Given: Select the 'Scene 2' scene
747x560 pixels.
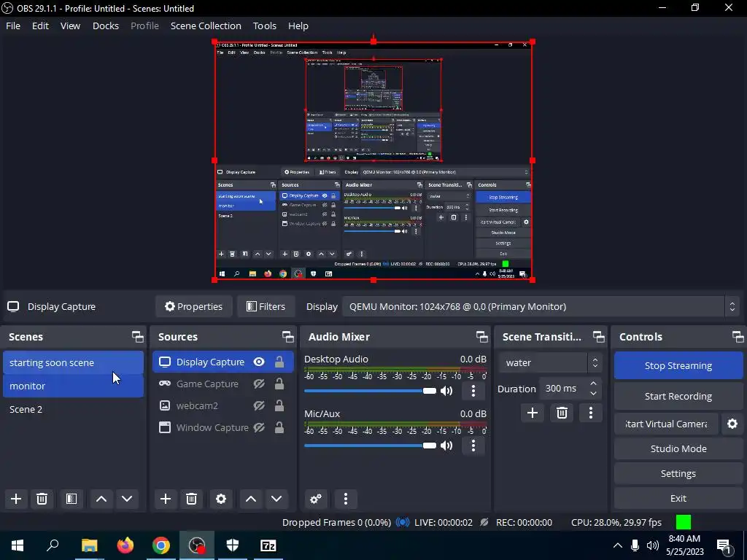Looking at the screenshot, I should click(73, 410).
